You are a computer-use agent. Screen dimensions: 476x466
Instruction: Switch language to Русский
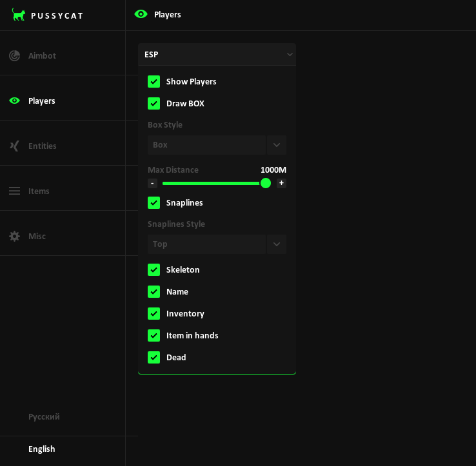44,416
